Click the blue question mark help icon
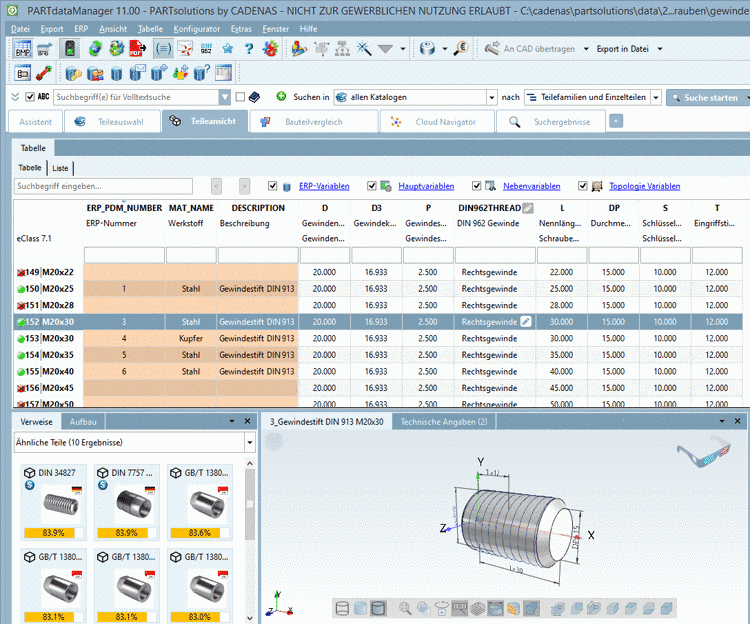 [249, 48]
